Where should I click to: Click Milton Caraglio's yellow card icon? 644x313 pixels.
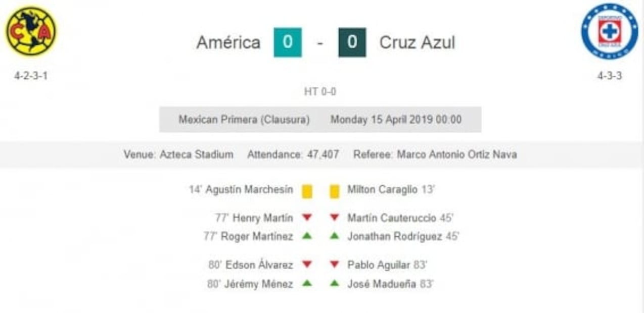334,191
